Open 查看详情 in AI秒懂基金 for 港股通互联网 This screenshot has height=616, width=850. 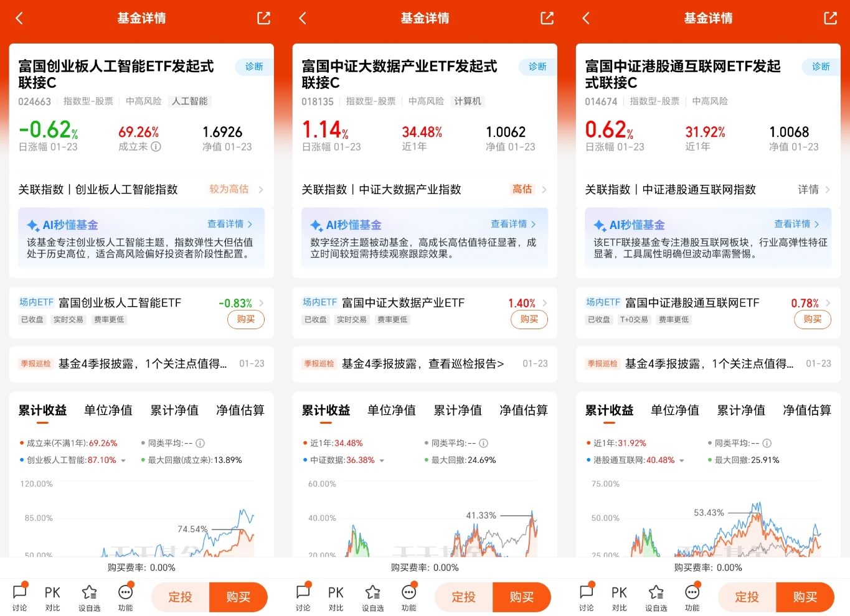(x=796, y=224)
